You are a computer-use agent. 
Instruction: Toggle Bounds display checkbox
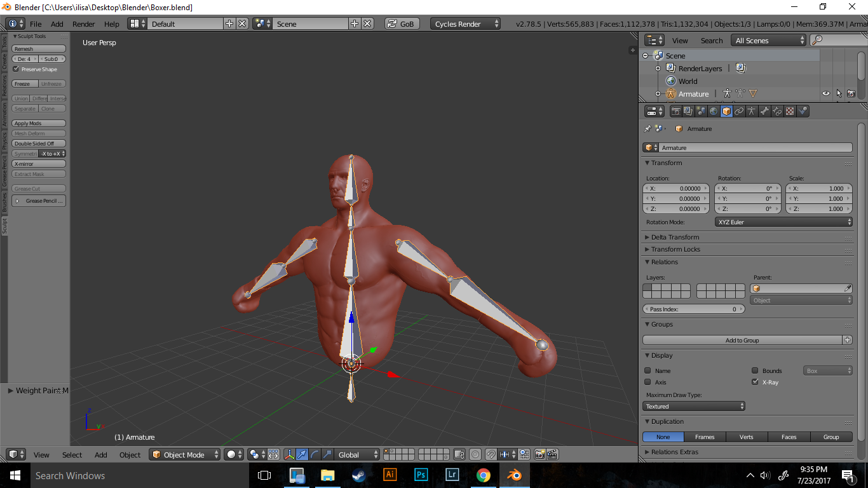click(x=755, y=370)
